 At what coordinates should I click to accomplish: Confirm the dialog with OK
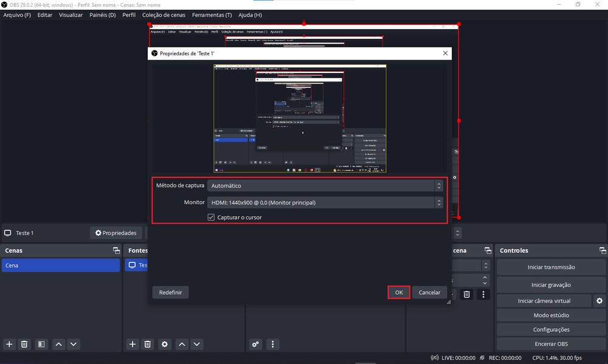tap(399, 292)
